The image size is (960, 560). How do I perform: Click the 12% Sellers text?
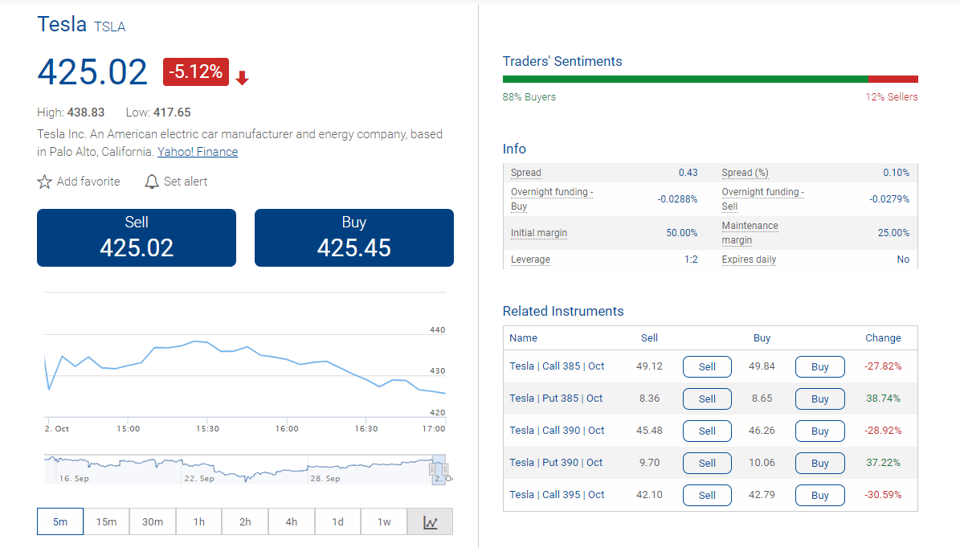[x=892, y=96]
